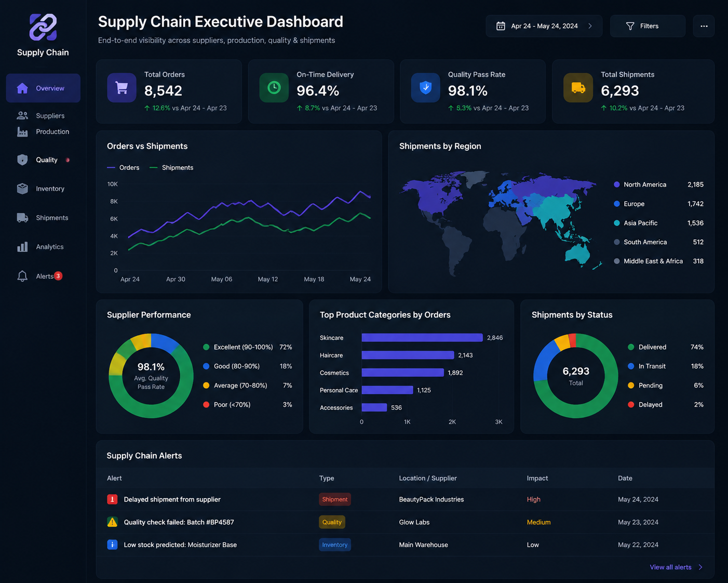Open the Apr 24 - May 24 date picker
This screenshot has width=728, height=583.
coord(544,26)
